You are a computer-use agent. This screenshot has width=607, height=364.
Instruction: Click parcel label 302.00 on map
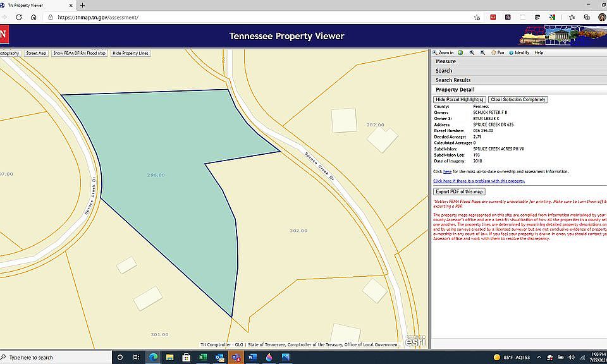[x=298, y=231]
